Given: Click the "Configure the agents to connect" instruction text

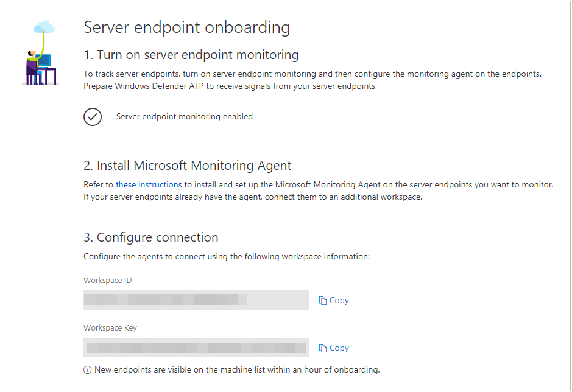Looking at the screenshot, I should click(x=227, y=257).
